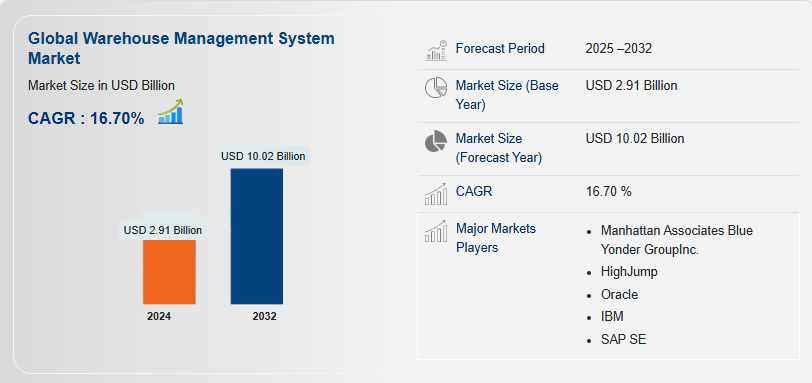The image size is (812, 383).
Task: Select the dark blue 2032 bar
Action: 257,236
